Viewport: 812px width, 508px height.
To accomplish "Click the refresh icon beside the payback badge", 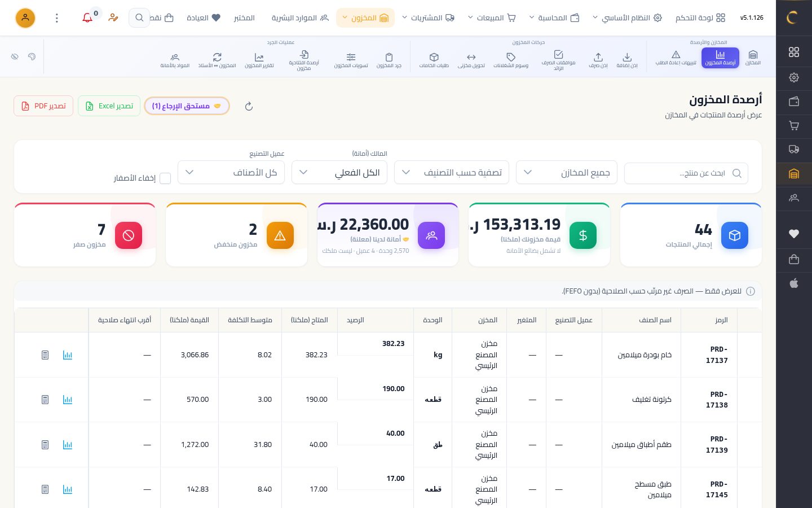I will pos(249,106).
